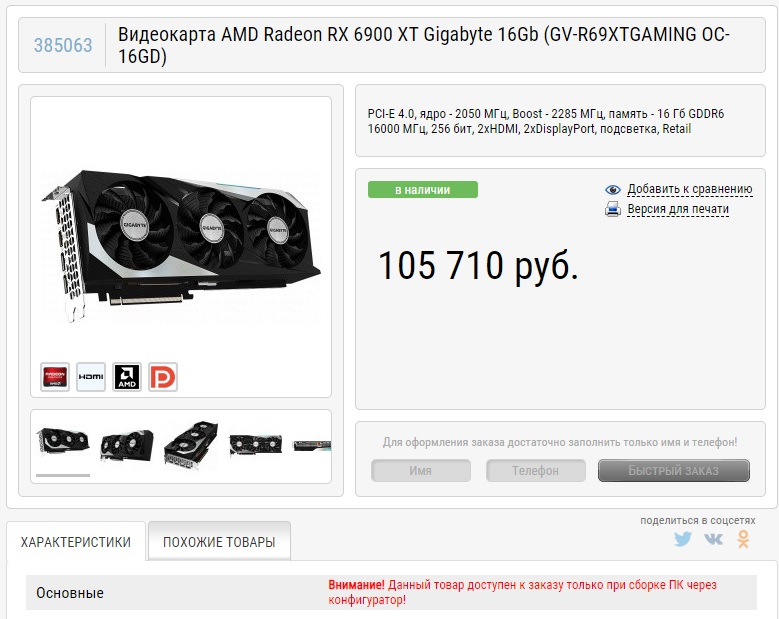
Task: Share the product on Odnoklassniki
Action: (x=743, y=539)
